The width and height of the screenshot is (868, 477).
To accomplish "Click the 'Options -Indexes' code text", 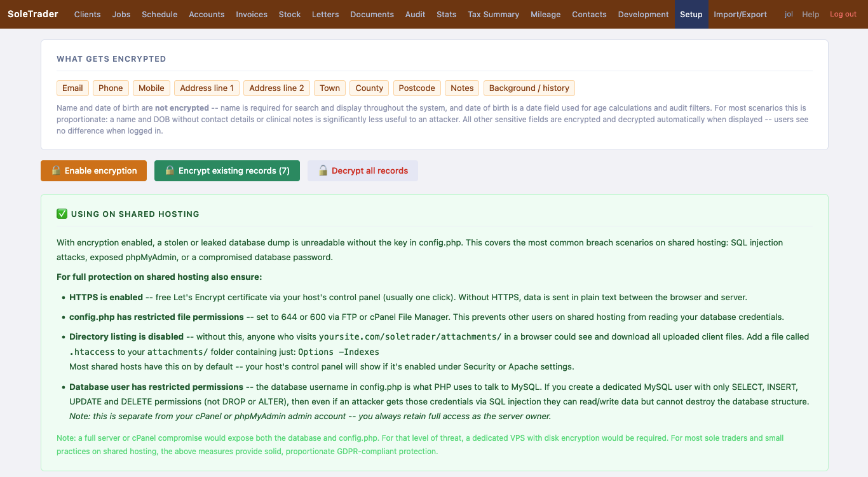I will (339, 352).
